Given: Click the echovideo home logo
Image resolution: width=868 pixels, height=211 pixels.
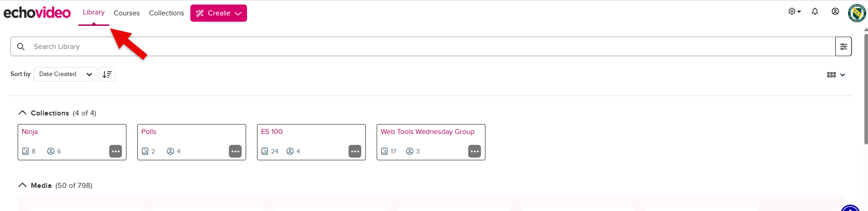Looking at the screenshot, I should tap(37, 13).
